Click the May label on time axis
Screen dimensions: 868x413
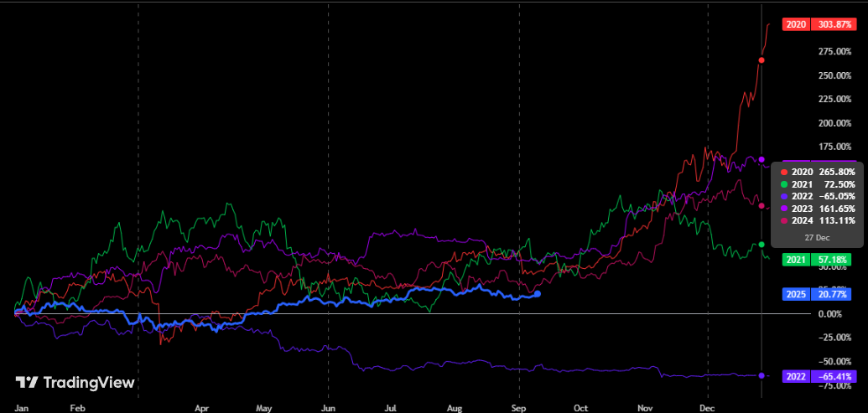(x=264, y=407)
